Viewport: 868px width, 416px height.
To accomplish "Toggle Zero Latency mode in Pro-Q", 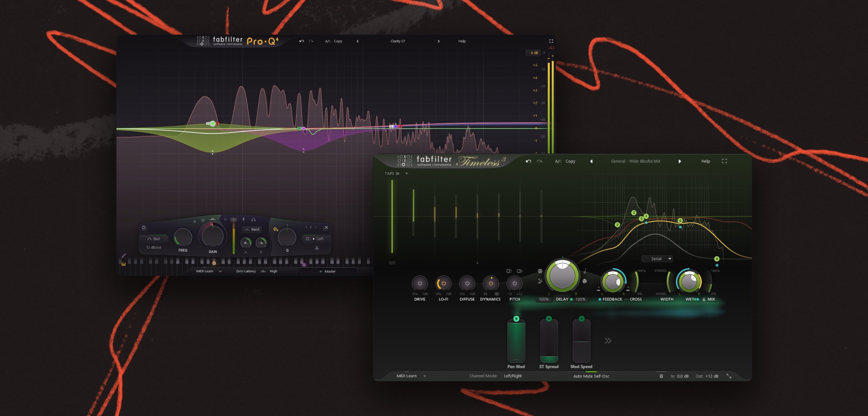I will [x=246, y=271].
